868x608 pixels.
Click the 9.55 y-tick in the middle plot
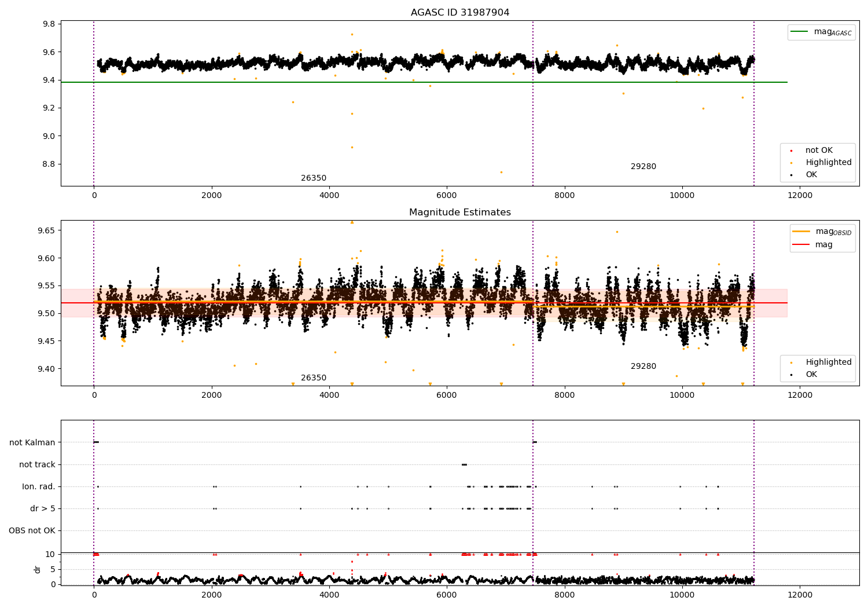(47, 286)
